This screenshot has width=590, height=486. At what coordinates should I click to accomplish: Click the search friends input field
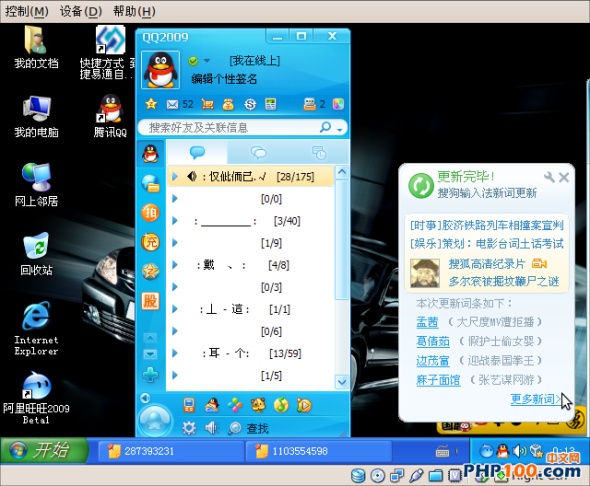228,128
